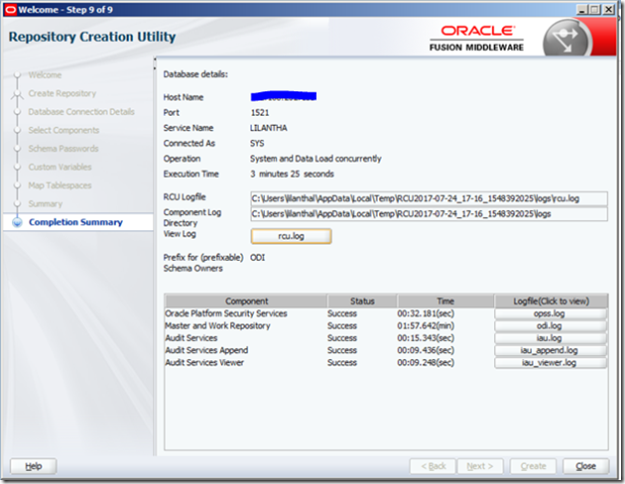This screenshot has width=625, height=484.
Task: Open the rcu.log view log button
Action: (x=291, y=236)
